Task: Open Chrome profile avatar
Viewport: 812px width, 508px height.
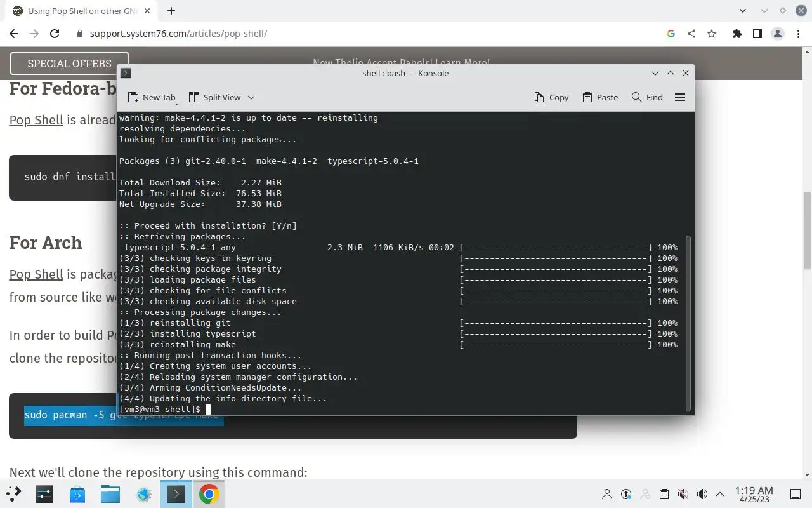Action: point(778,34)
